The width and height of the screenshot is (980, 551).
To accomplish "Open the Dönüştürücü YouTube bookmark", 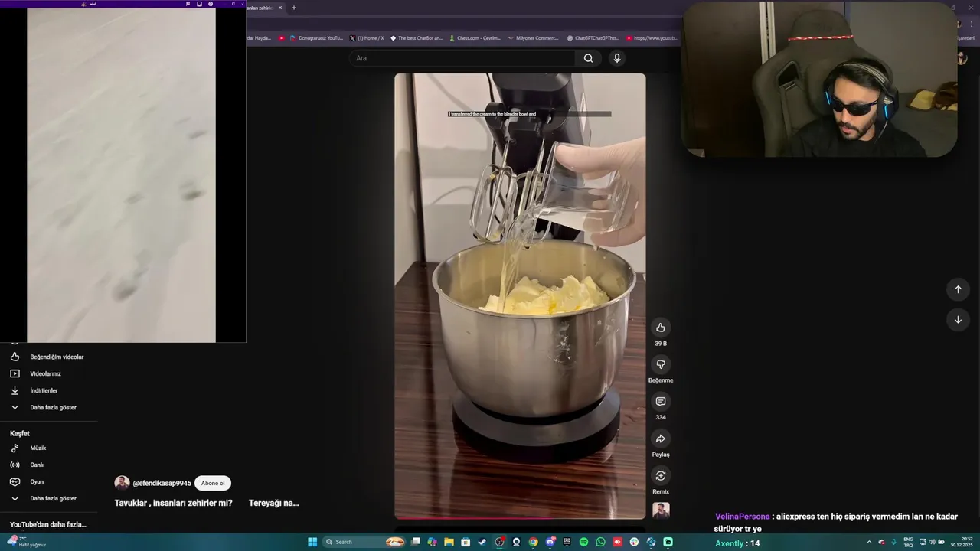I will [x=315, y=37].
